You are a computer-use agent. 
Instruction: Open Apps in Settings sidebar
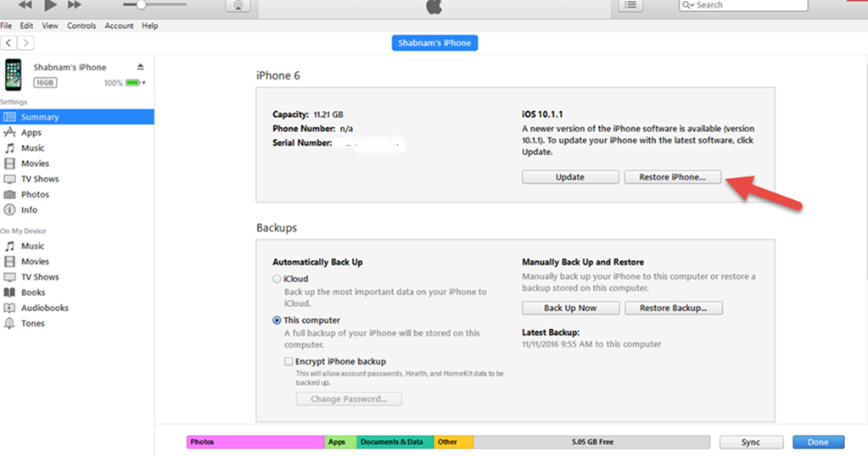pos(77,132)
